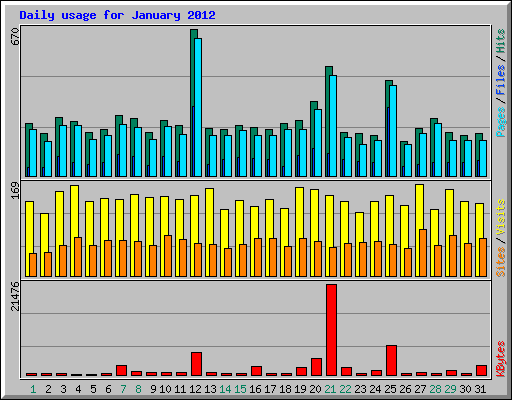Image resolution: width=512 pixels, height=400 pixels.
Task: Click day 22 on the x-axis
Action: click(x=345, y=389)
